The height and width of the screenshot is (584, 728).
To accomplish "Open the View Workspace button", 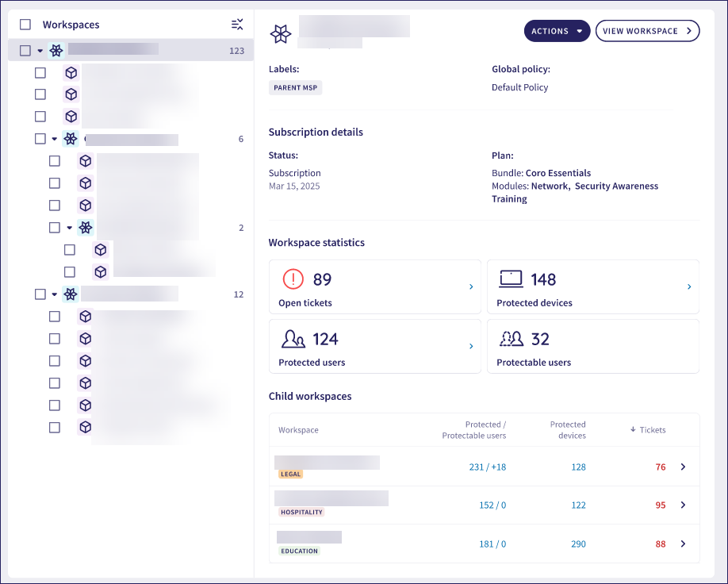I will pyautogui.click(x=647, y=31).
